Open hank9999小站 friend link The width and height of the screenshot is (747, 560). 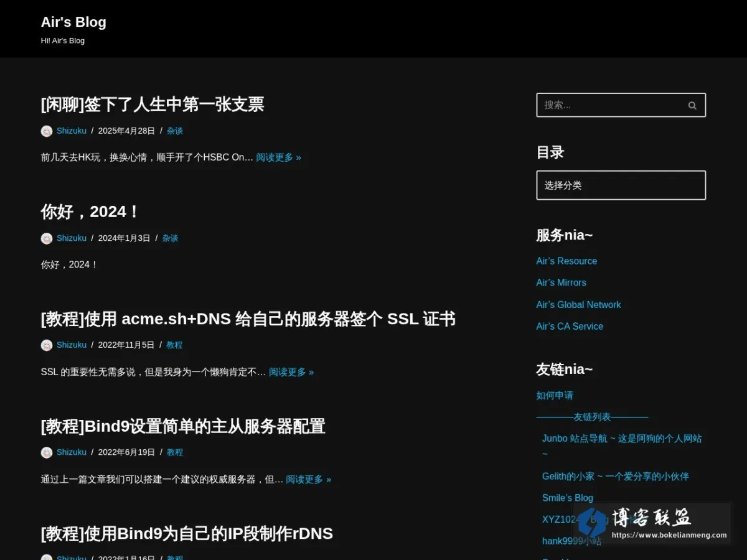571,541
